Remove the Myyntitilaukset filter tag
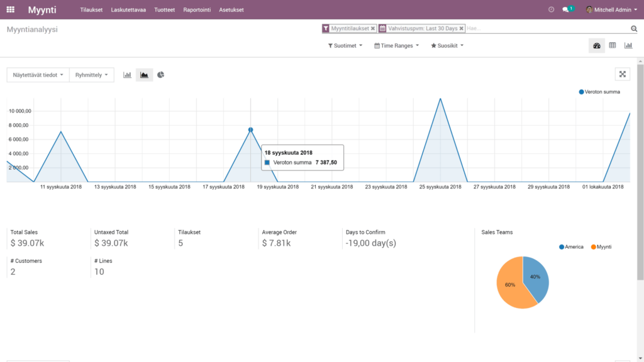This screenshot has width=644, height=362. 373,28
